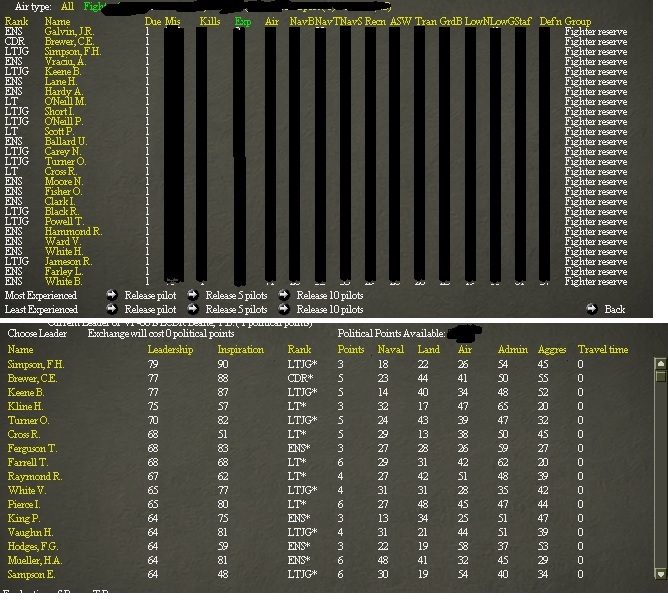Sort leaders by Travel time column
Image resolution: width=668 pixels, height=600 pixels.
click(603, 349)
